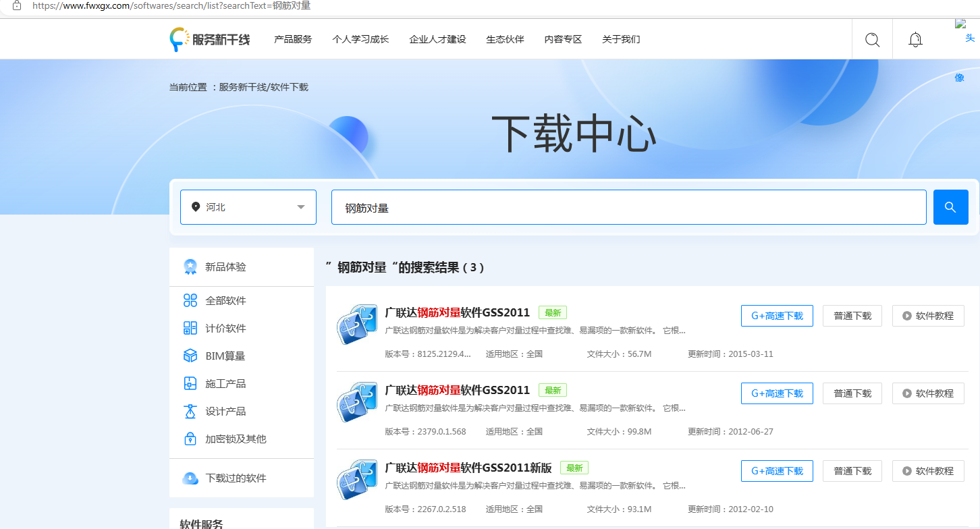This screenshot has width=980, height=529.
Task: Click GSS2011 software icon dated 2015-03-11
Action: tap(356, 325)
